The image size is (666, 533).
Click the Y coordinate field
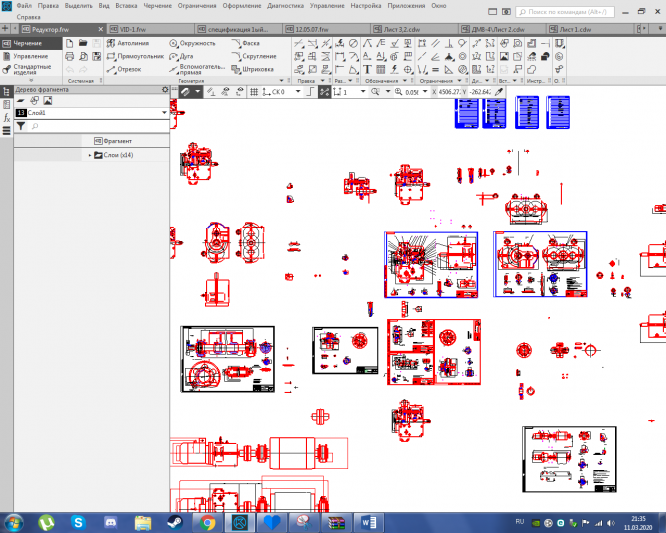[480, 92]
